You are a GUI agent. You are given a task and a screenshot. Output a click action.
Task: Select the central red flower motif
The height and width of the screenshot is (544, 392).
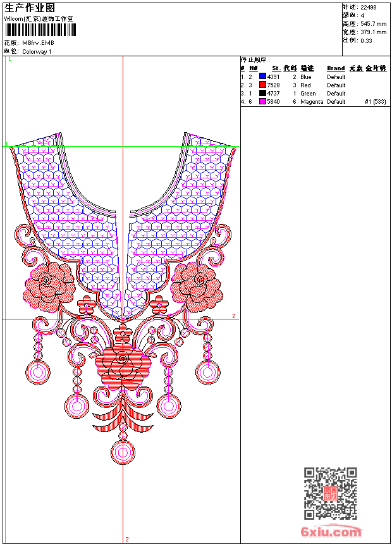pos(123,366)
